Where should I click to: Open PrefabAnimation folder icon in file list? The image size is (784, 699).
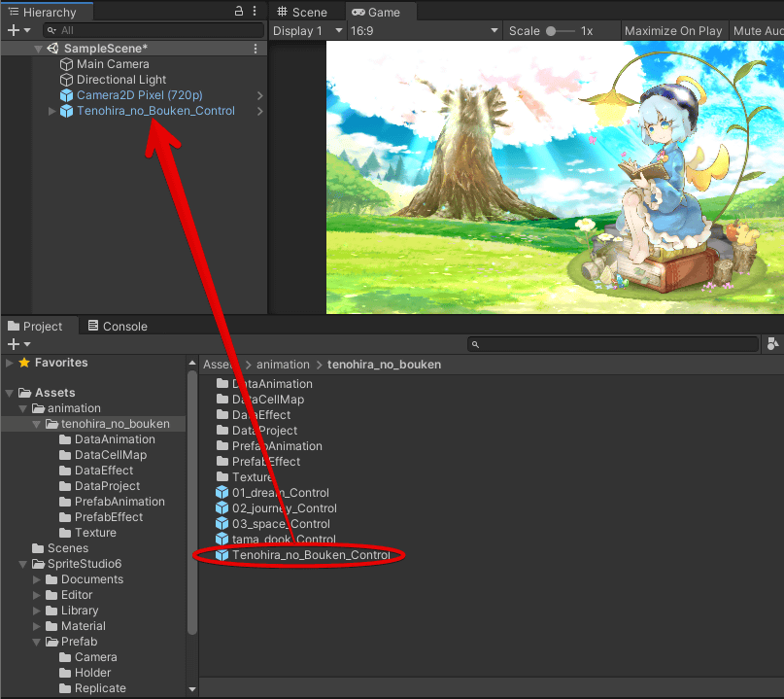tap(222, 445)
